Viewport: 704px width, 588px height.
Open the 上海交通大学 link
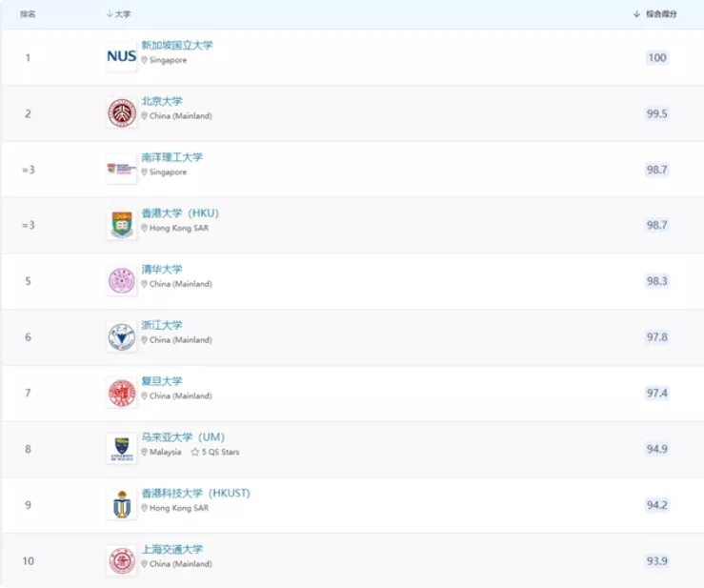pos(171,549)
